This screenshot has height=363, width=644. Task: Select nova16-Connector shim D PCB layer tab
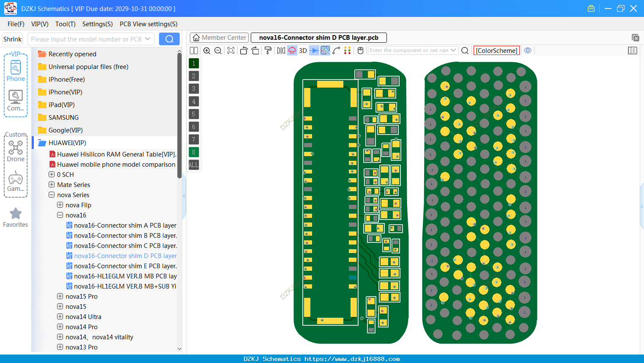319,38
